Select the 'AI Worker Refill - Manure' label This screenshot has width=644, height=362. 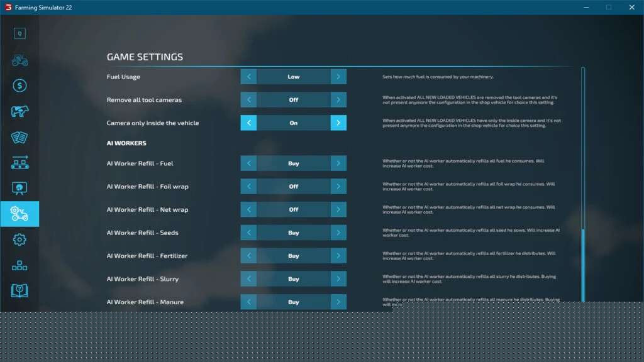click(145, 302)
